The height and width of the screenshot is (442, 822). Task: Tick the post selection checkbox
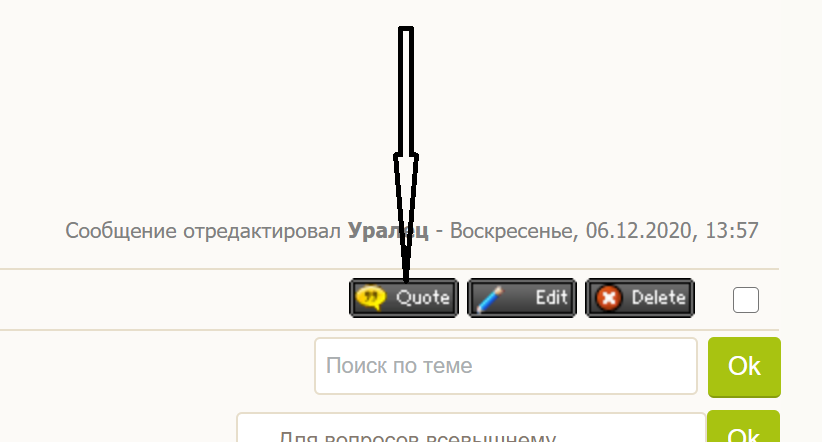pyautogui.click(x=745, y=300)
